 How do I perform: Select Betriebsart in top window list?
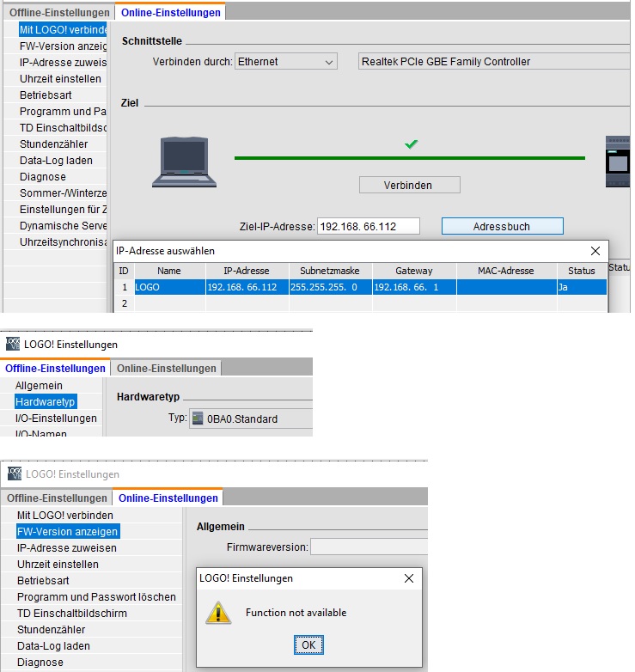46,95
